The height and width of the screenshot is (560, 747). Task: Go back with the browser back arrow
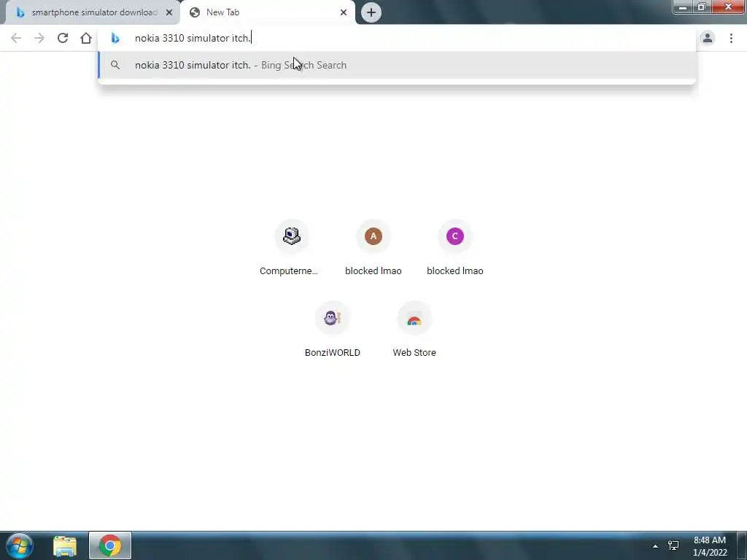click(16, 38)
